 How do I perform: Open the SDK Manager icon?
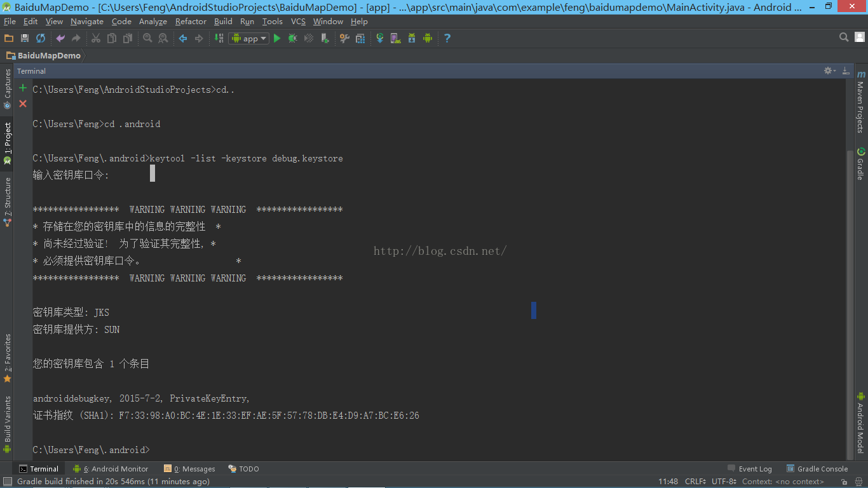[412, 38]
